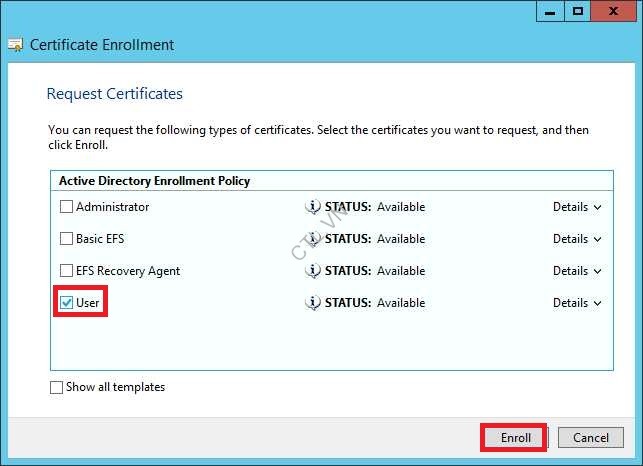Select the Basic EFS certificate checkbox
The image size is (643, 466).
click(67, 239)
